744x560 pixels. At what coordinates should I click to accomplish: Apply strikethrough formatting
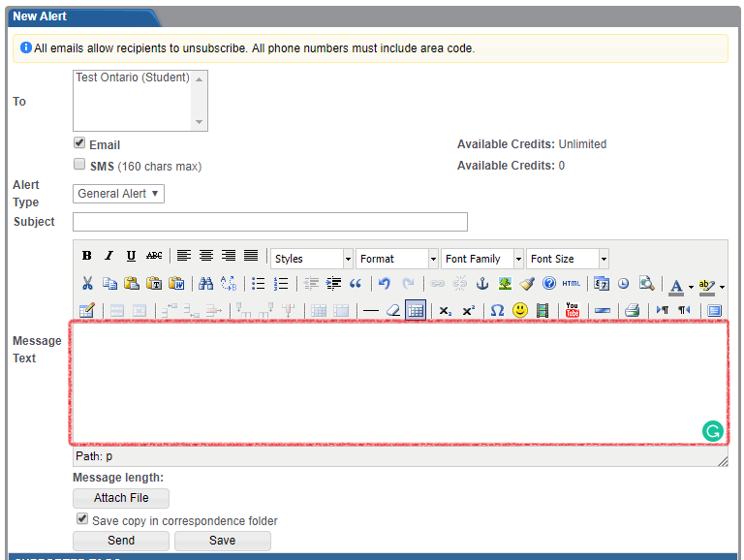(x=154, y=256)
